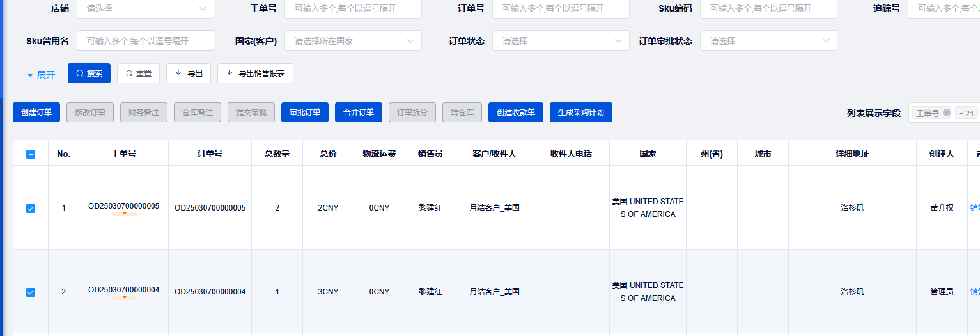Click the 生成采购计划 button

click(x=580, y=113)
